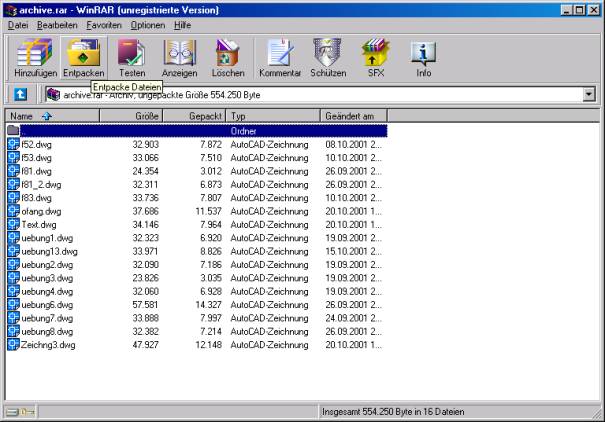Click the drive icon in the status bar
This screenshot has width=605, height=422.
click(12, 412)
